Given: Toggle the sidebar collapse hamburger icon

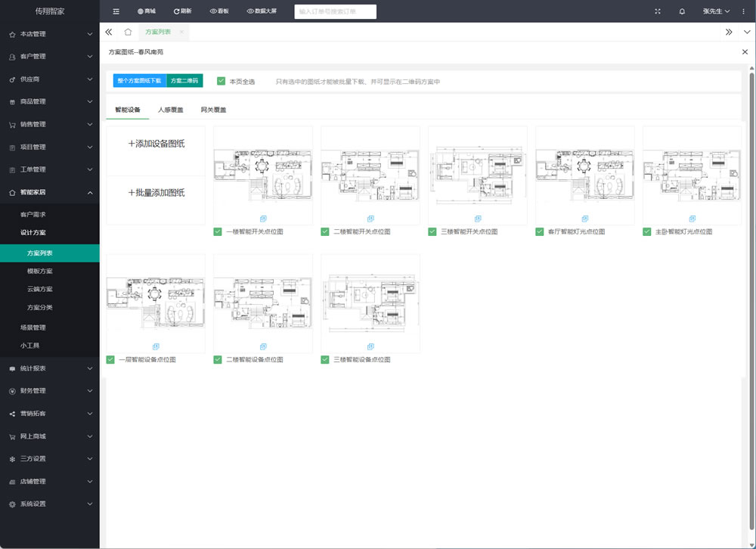Looking at the screenshot, I should (116, 11).
